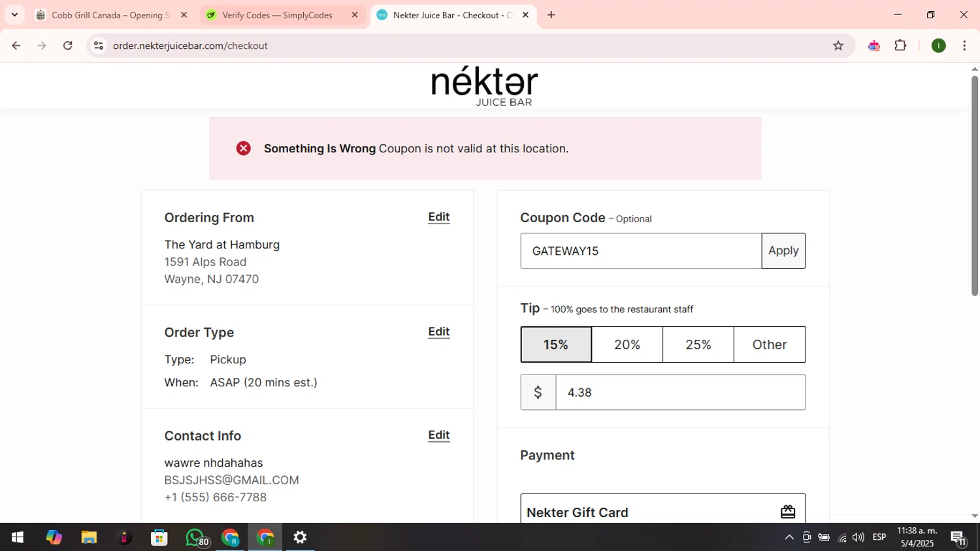
Task: View site information icon in address bar
Action: (x=99, y=46)
